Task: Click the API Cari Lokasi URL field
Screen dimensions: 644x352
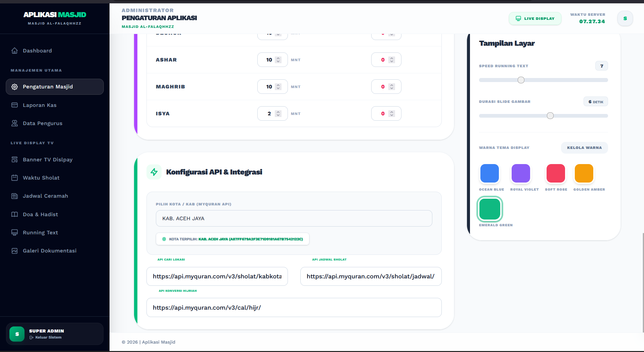Action: (x=217, y=276)
